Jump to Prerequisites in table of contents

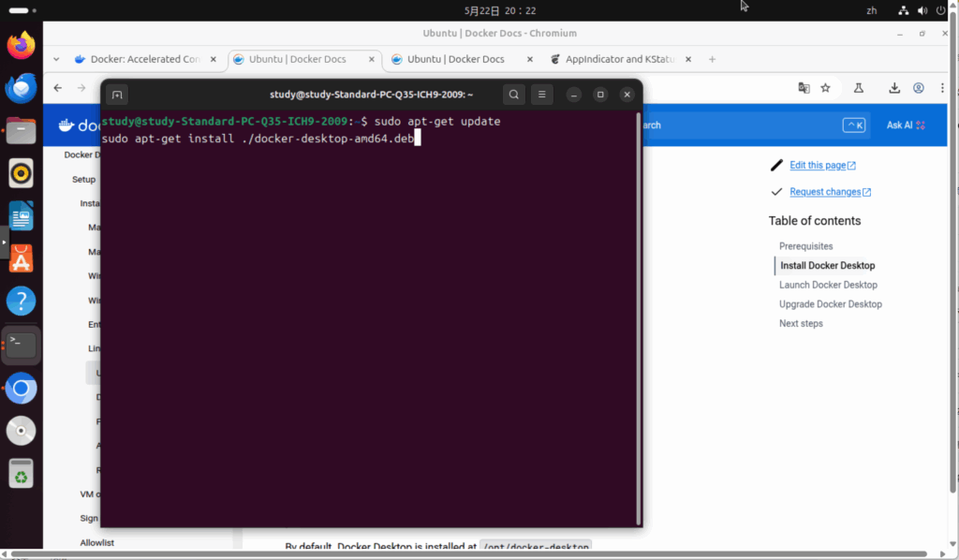click(805, 246)
